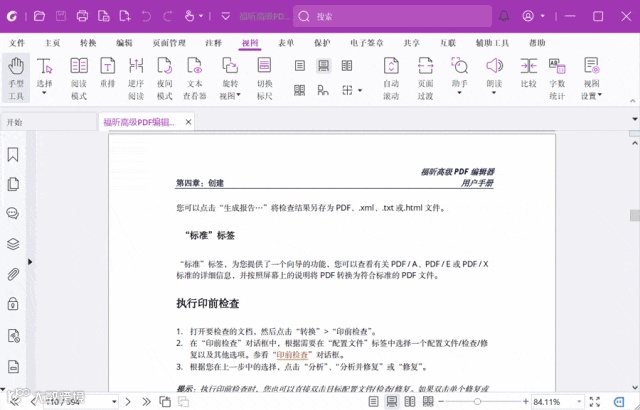
Task: Switch to the Protect (保护) tab
Action: click(x=322, y=43)
